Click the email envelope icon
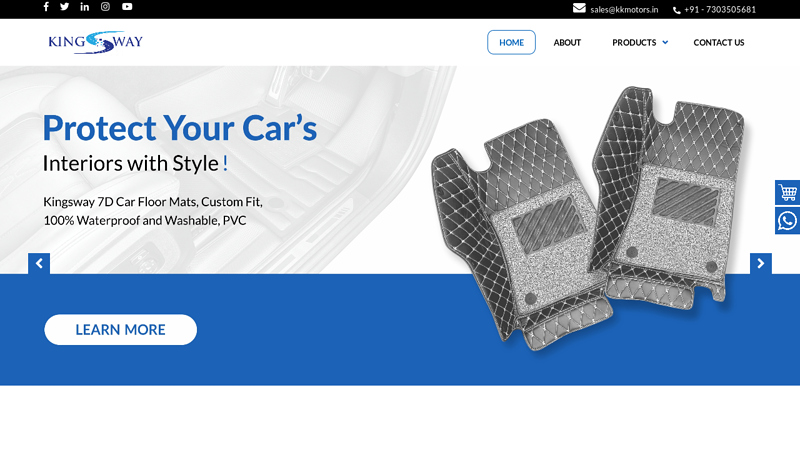800x450 pixels. tap(579, 8)
